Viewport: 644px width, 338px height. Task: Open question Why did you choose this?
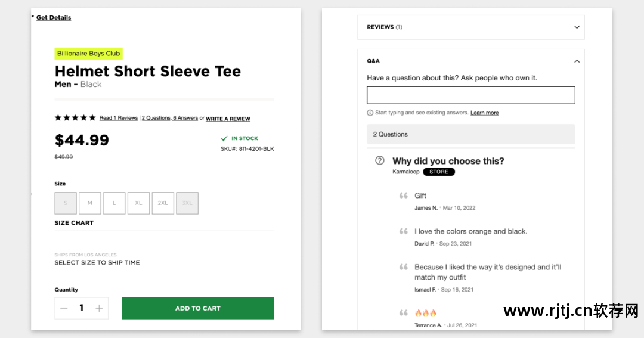(448, 161)
